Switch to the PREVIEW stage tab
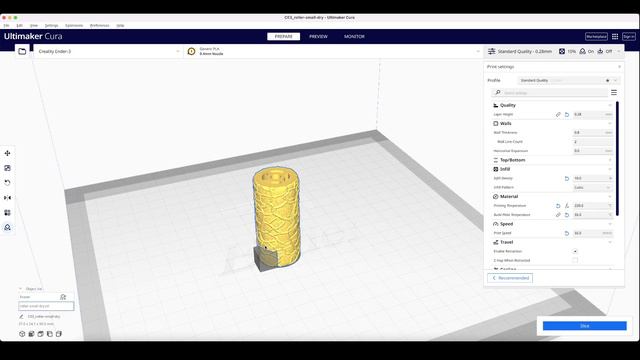This screenshot has width=640, height=360. coord(318,37)
